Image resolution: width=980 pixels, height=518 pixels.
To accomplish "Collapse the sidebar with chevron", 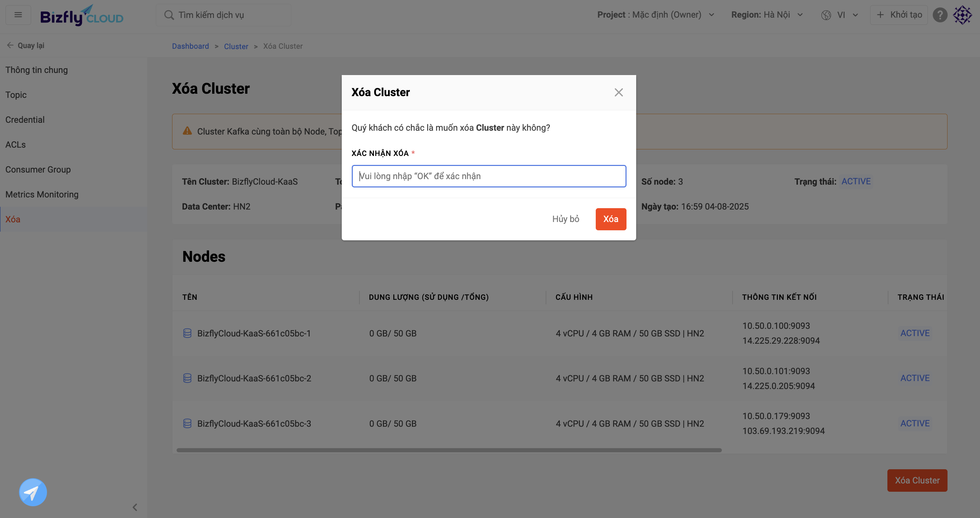I will pyautogui.click(x=135, y=507).
